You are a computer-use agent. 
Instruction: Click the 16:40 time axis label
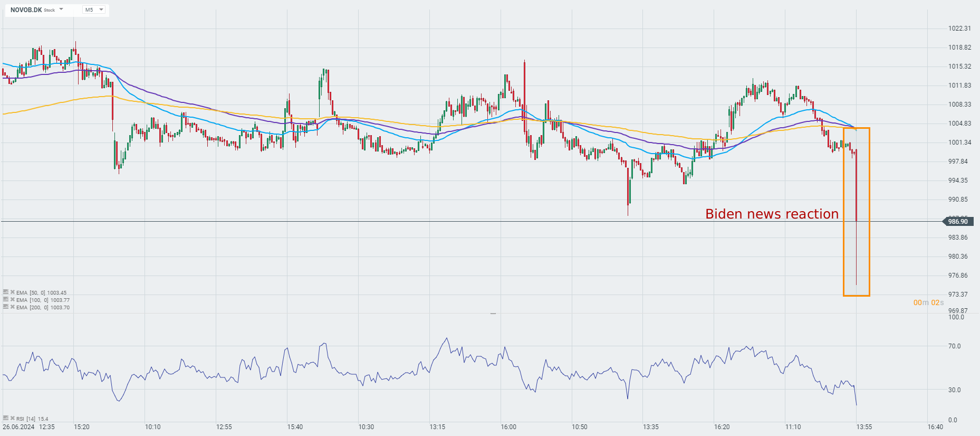pyautogui.click(x=935, y=427)
